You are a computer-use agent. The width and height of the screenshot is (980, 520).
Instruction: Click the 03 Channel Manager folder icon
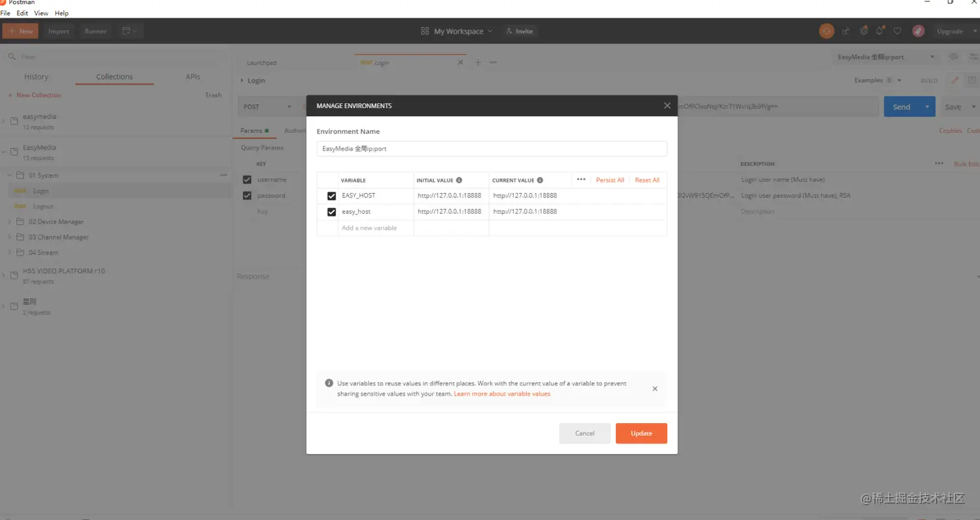click(20, 237)
